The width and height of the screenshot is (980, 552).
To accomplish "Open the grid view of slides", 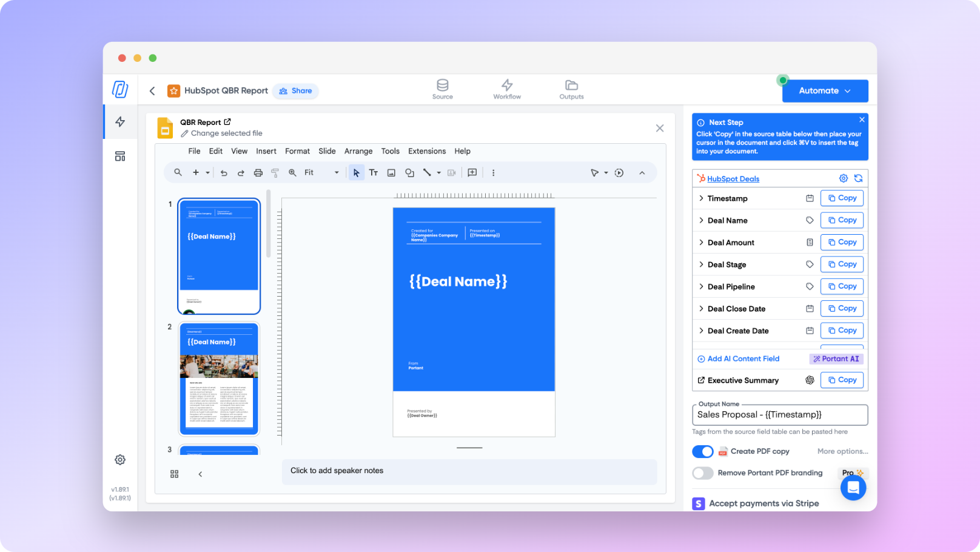I will (x=175, y=474).
